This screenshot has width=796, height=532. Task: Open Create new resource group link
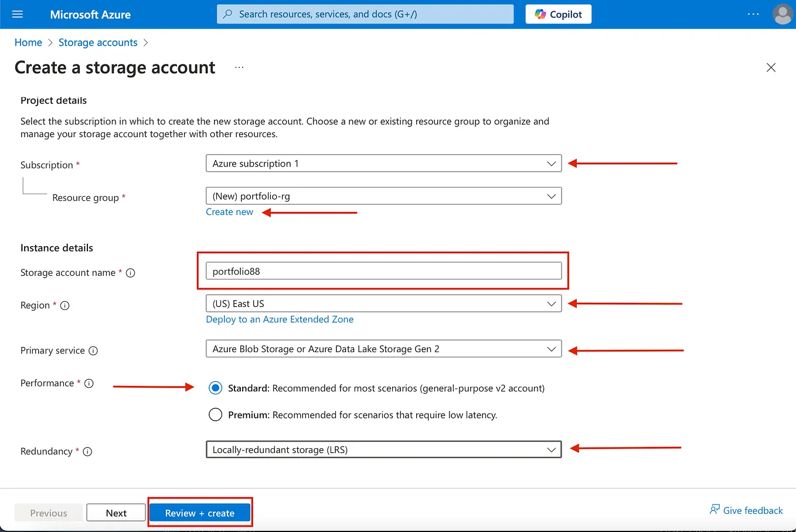point(229,212)
